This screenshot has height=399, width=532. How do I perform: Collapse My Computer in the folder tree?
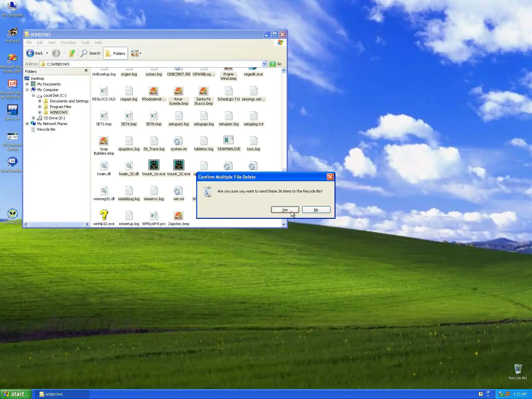[27, 90]
